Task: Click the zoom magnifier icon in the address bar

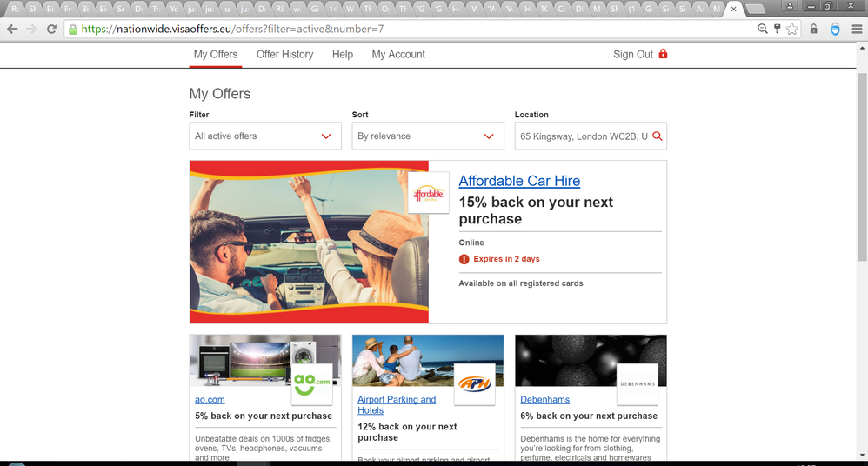Action: [x=762, y=29]
